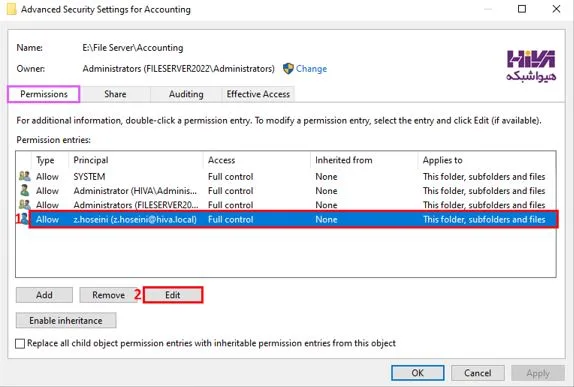Click Full control in the SYSTEM row
Screen dimensions: 574x387
click(x=230, y=176)
